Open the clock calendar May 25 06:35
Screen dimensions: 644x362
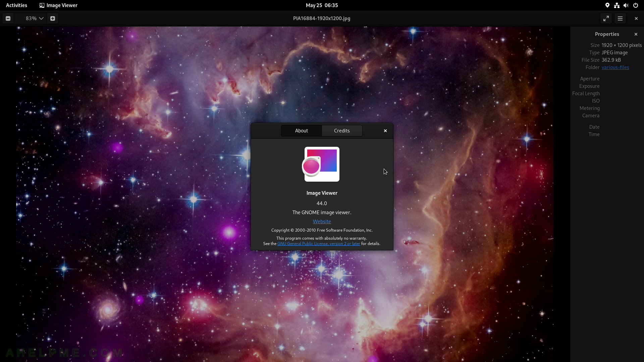click(322, 5)
